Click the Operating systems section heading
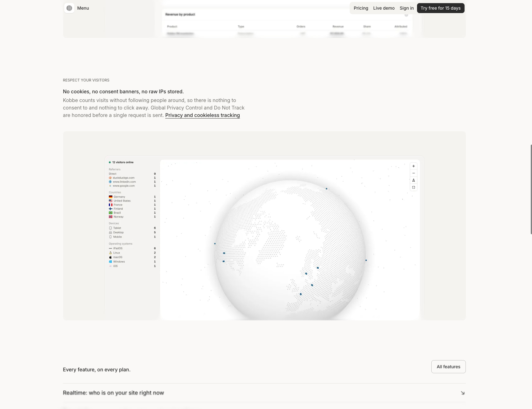The width and height of the screenshot is (532, 409). pos(121,244)
